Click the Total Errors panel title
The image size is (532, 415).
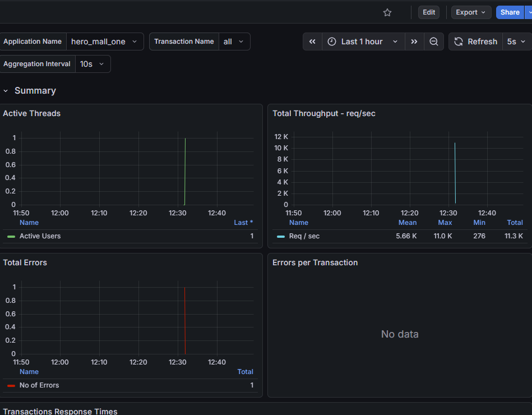(25, 262)
